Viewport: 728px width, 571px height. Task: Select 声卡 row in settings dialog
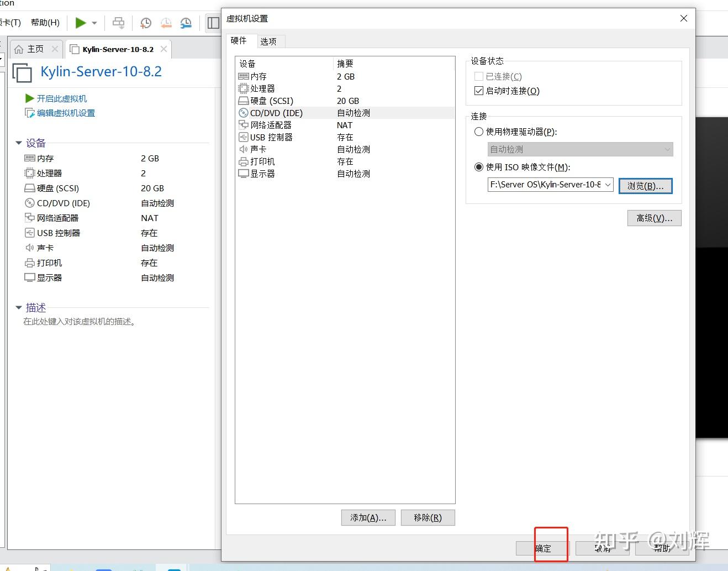click(345, 149)
